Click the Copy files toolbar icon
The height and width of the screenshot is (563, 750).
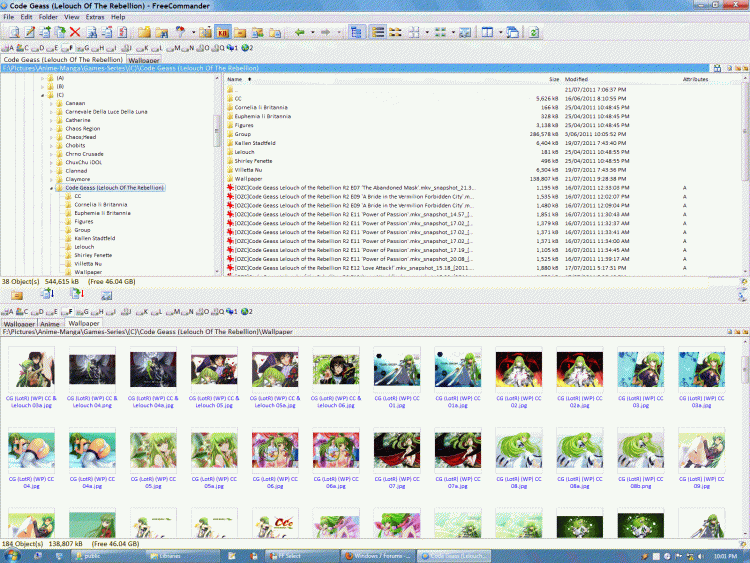45,32
